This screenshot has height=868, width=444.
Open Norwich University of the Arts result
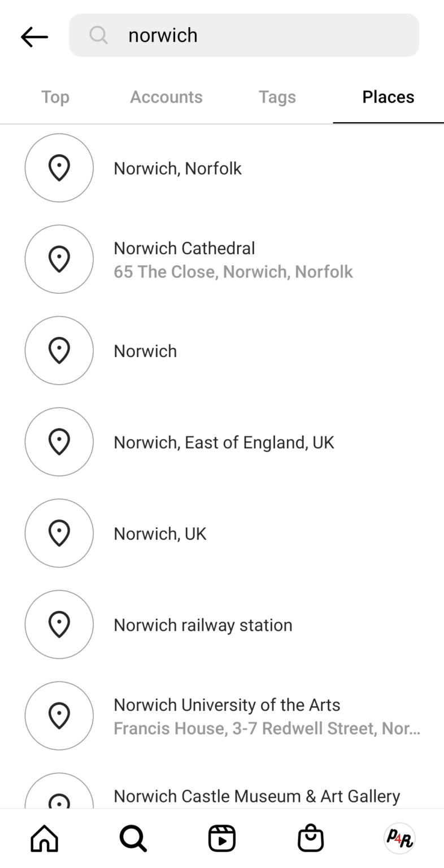tap(227, 715)
